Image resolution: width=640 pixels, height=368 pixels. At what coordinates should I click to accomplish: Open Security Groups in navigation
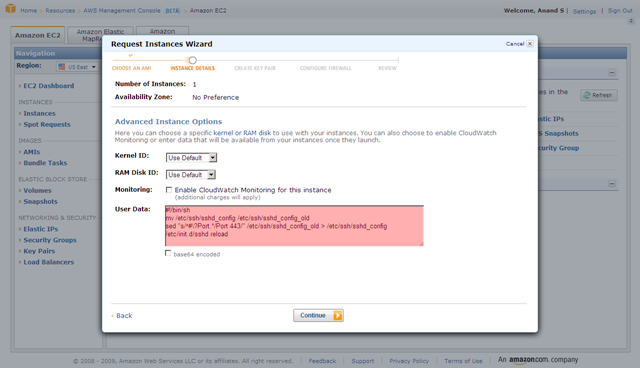(x=50, y=240)
